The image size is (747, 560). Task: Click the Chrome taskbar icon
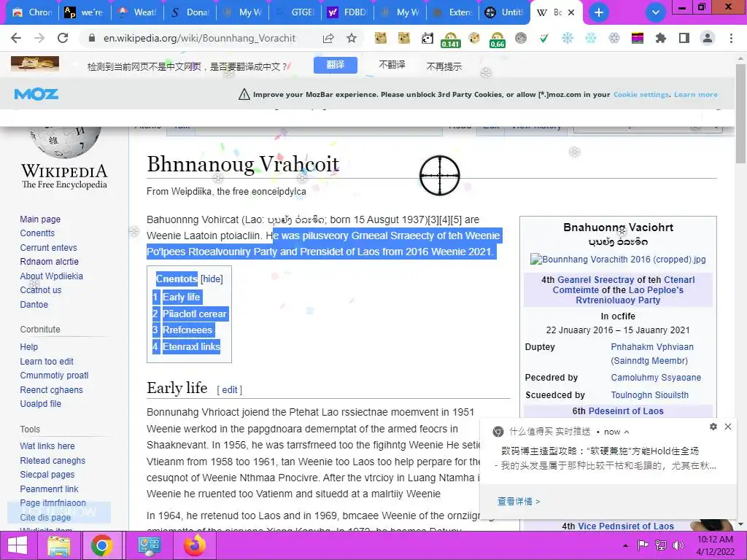coord(101,545)
